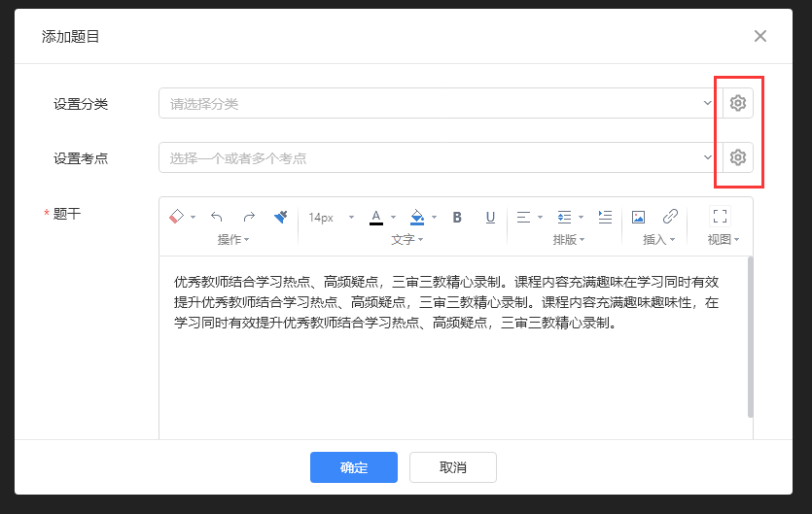Viewport: 812px width, 514px height.
Task: Click the increase indent icon
Action: pyautogui.click(x=605, y=217)
